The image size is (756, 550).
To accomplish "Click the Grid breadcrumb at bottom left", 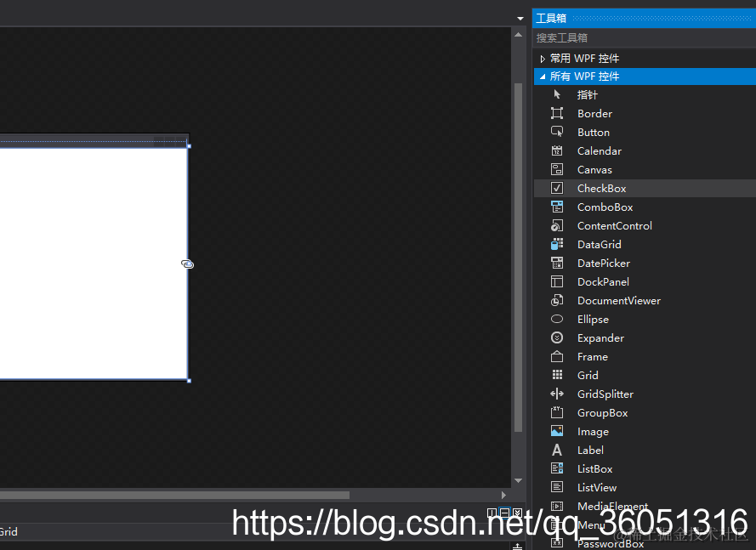I will [x=9, y=531].
